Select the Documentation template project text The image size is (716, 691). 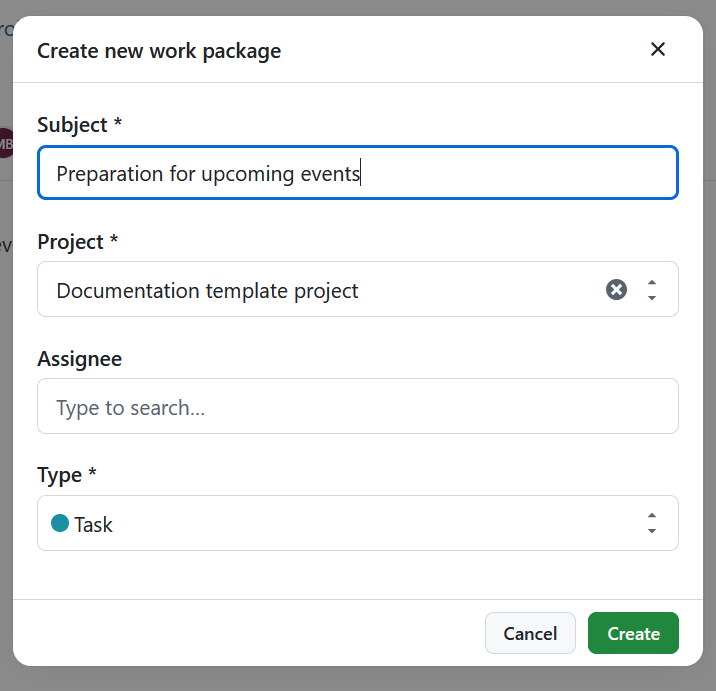pos(207,291)
